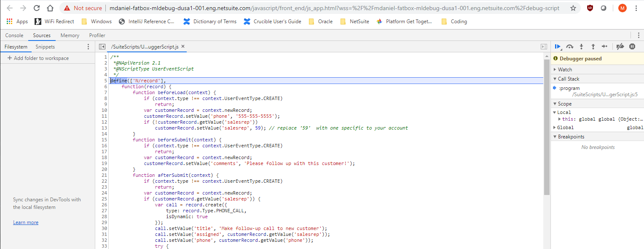Open the WiFi Redirect bookmark
Viewport: 644px width, 249px height.
tap(54, 22)
